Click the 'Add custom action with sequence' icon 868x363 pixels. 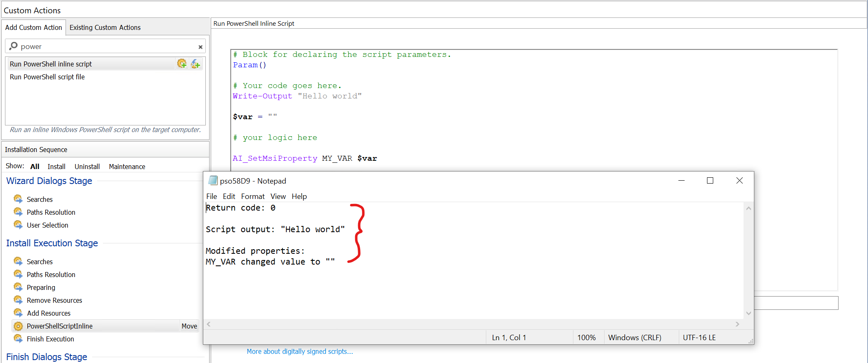click(182, 64)
